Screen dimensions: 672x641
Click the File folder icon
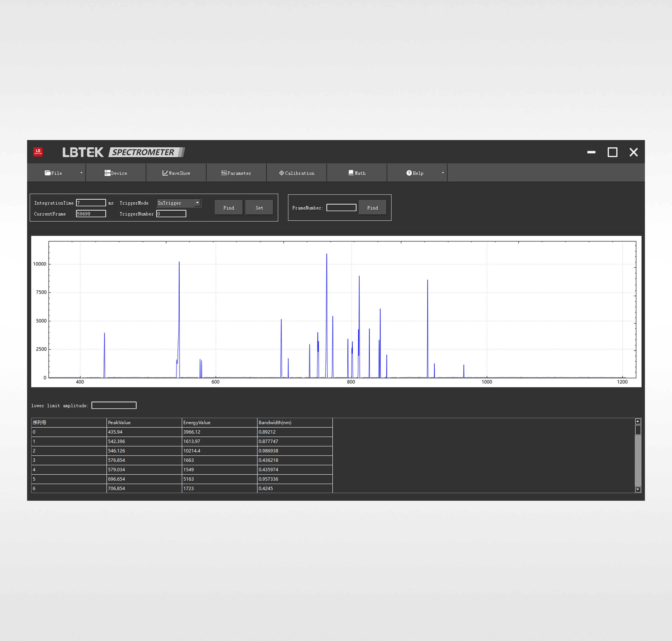(x=47, y=173)
